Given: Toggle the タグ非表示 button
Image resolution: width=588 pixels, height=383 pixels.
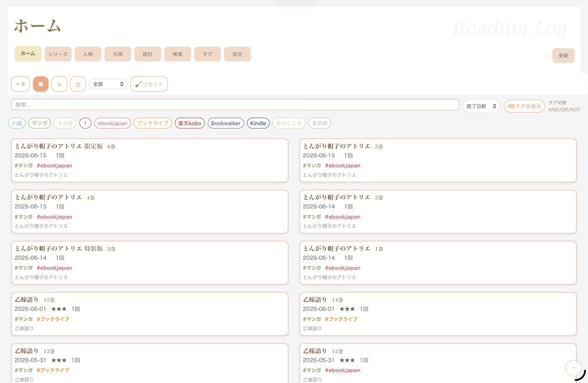Looking at the screenshot, I should 524,106.
